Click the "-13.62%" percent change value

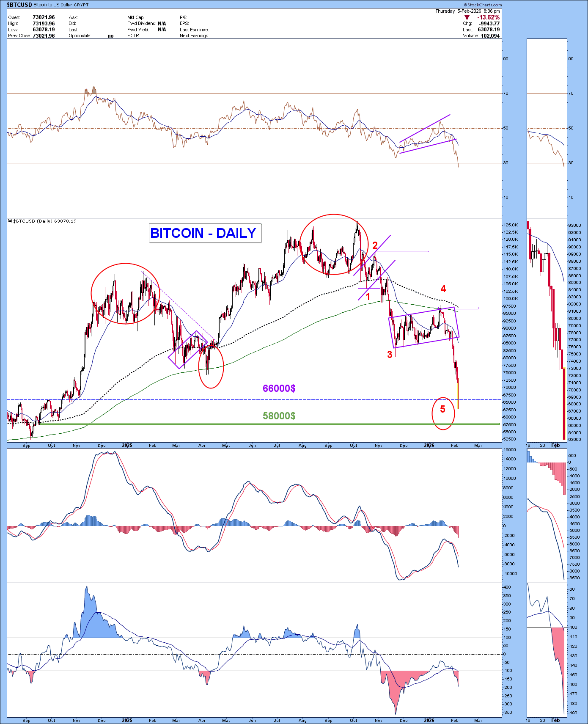488,17
